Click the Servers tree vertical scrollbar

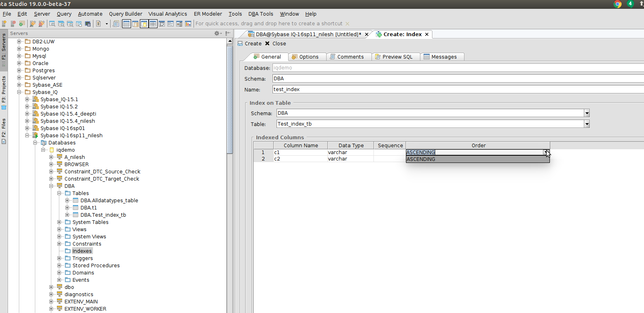pos(230,100)
